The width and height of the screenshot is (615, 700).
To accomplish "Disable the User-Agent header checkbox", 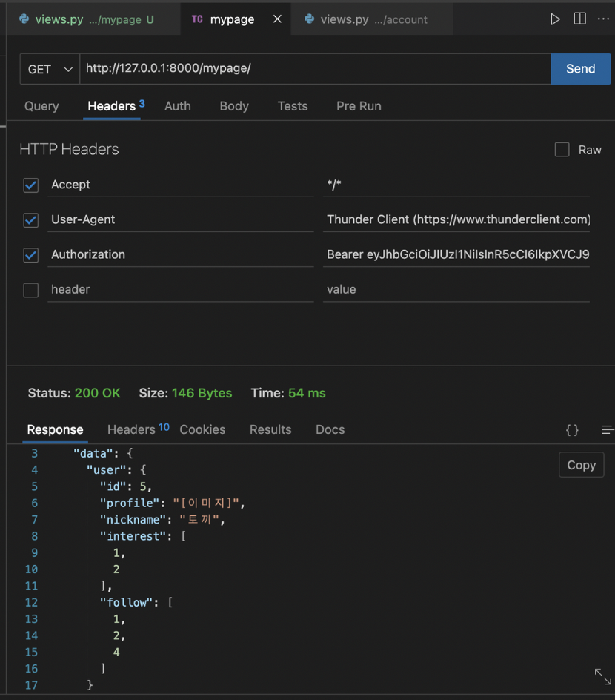I will [31, 220].
